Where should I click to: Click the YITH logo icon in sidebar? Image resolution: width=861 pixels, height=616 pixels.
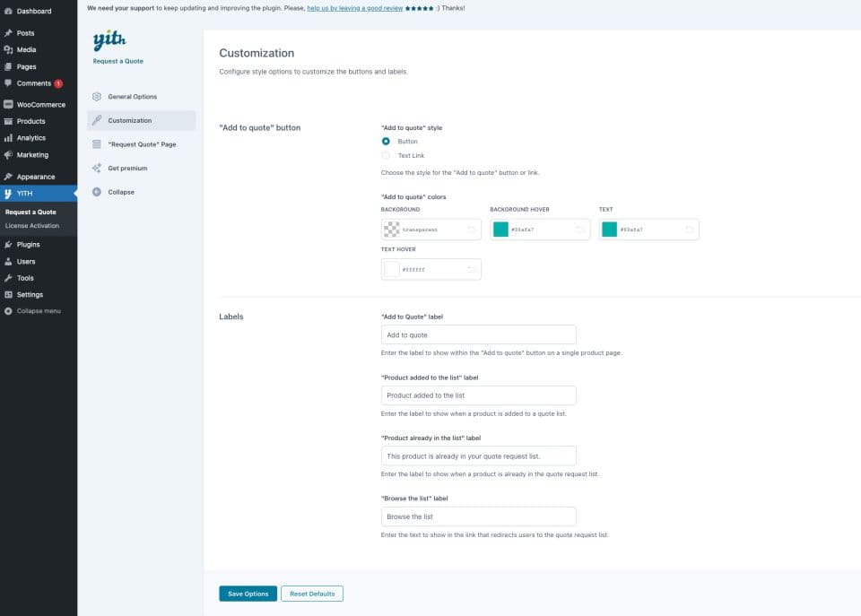point(8,194)
